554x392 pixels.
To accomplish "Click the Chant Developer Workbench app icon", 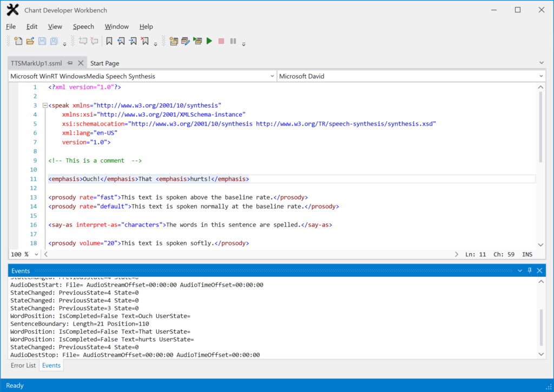I will (x=13, y=10).
